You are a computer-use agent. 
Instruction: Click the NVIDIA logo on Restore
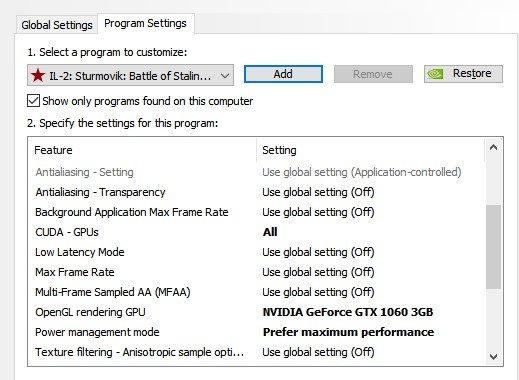pyautogui.click(x=435, y=74)
